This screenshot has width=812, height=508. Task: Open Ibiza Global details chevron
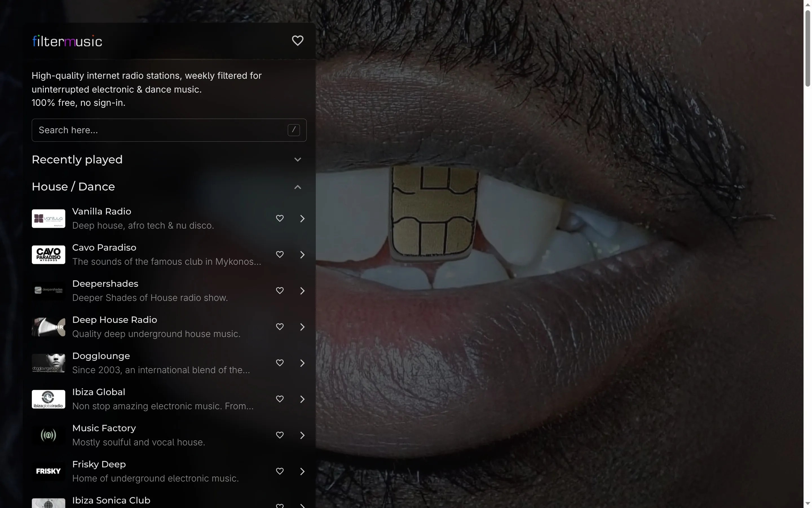(302, 399)
